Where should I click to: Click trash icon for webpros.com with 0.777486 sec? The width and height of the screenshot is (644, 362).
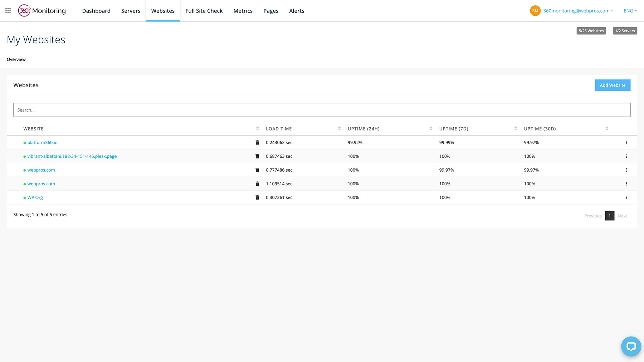257,170
